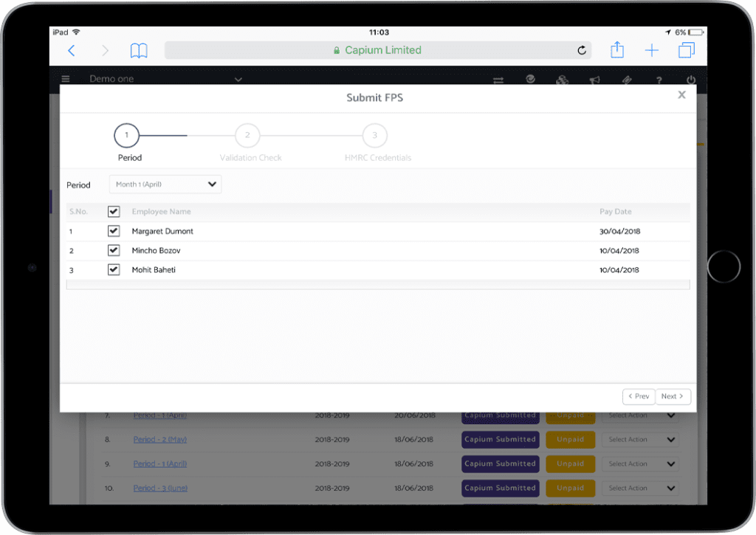The height and width of the screenshot is (535, 756).
Task: Uncheck Mincho Bozov's checkbox
Action: tap(113, 250)
